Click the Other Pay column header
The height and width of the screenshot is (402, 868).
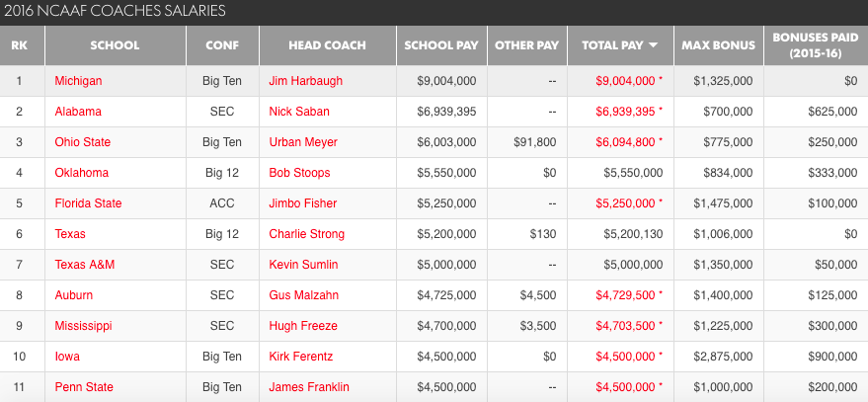pos(526,45)
